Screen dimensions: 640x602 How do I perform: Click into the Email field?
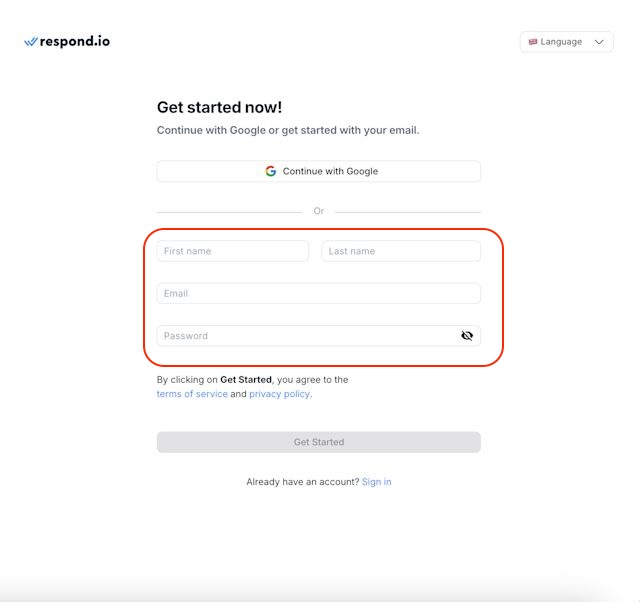coord(318,294)
